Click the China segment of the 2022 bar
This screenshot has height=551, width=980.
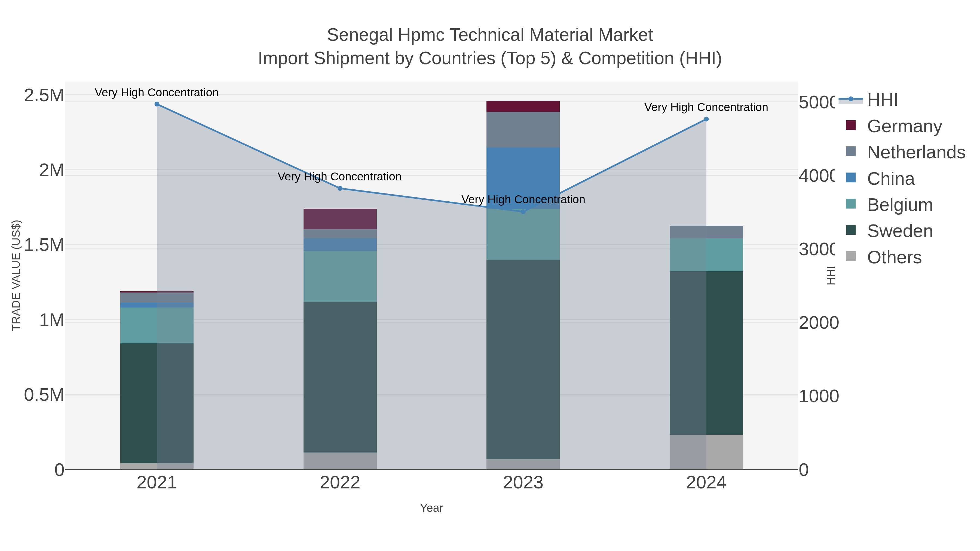(340, 245)
